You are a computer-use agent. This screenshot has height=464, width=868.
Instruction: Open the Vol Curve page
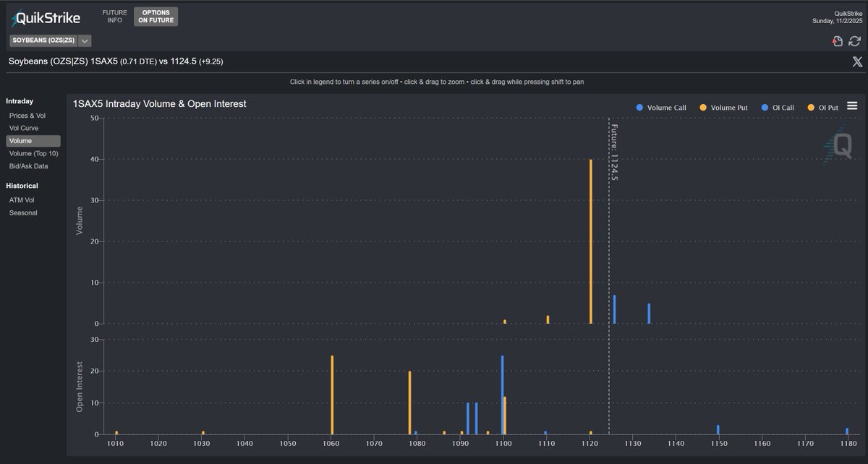pos(24,128)
